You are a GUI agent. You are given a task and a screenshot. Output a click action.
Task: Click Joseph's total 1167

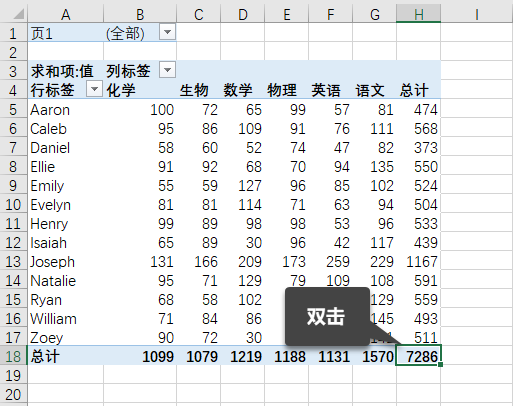(x=418, y=262)
